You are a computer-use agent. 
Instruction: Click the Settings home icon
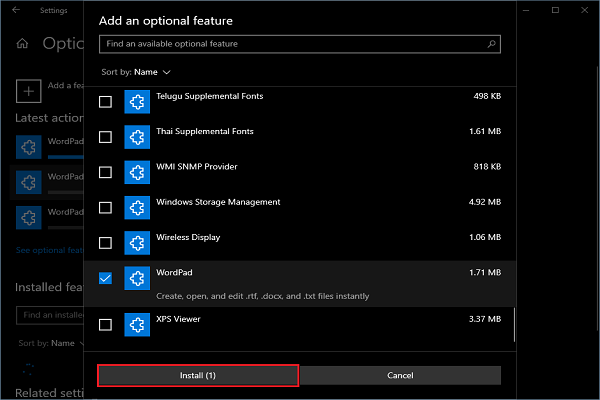click(22, 44)
